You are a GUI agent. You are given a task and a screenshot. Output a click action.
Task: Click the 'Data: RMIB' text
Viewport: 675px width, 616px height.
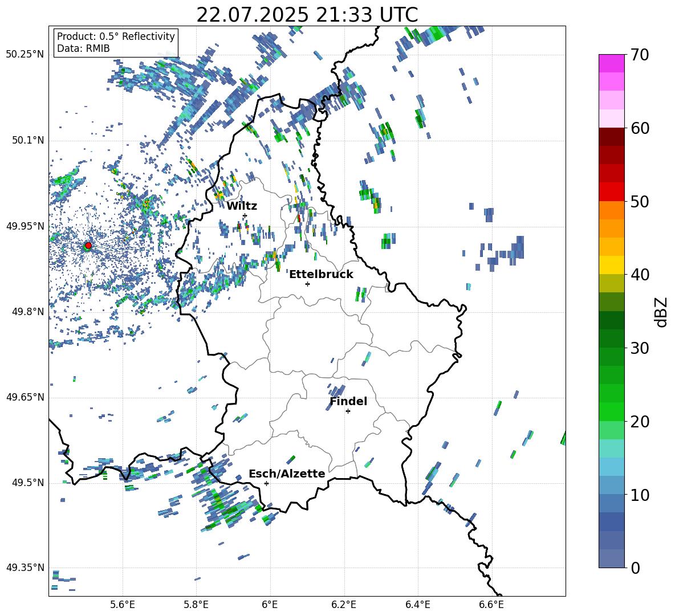(83, 48)
